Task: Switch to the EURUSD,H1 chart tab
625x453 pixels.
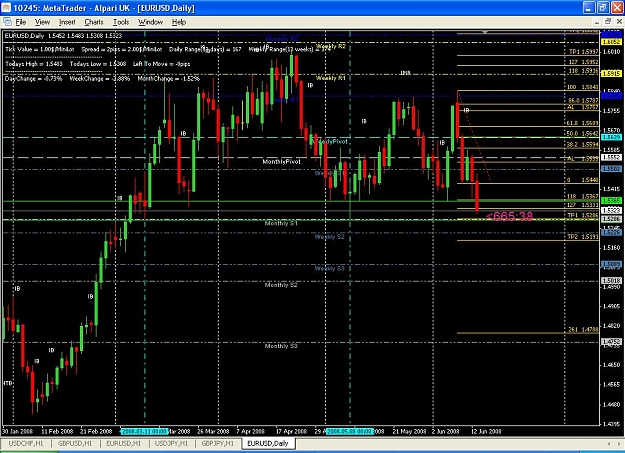Action: (x=124, y=443)
